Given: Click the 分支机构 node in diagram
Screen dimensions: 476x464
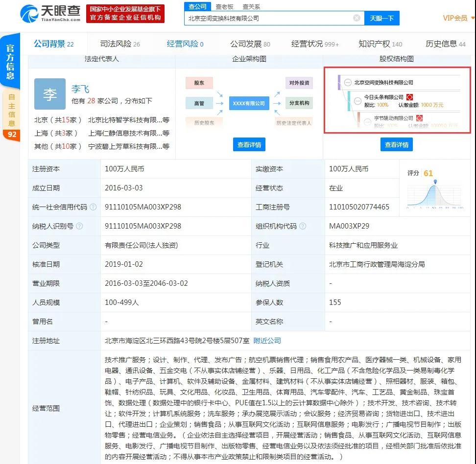Looking at the screenshot, I should (299, 103).
